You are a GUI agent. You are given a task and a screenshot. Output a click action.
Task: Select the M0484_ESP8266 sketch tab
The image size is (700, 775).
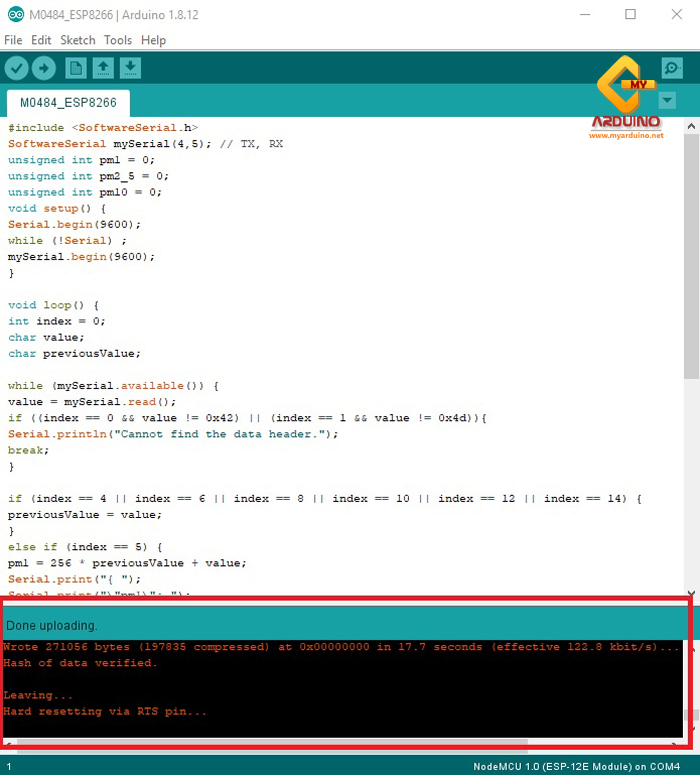point(68,103)
